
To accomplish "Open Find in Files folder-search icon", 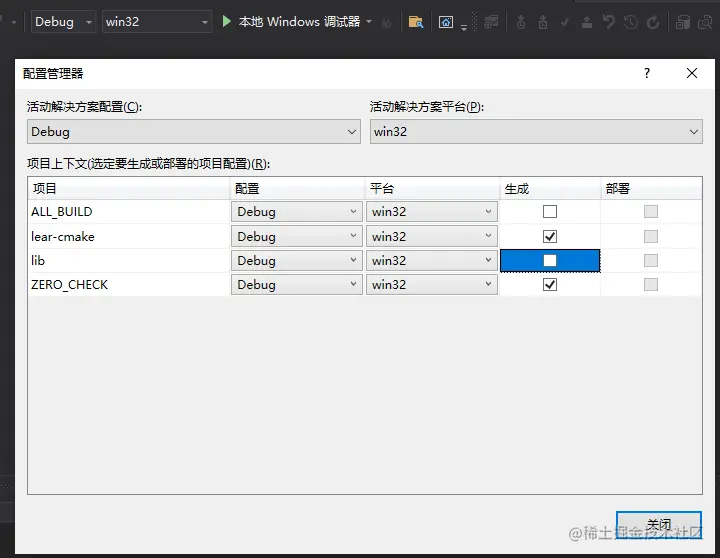I will tap(416, 22).
